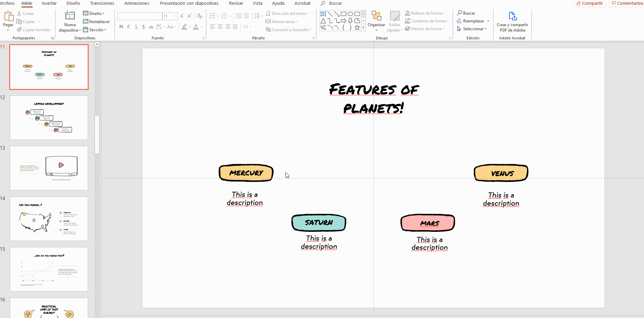Open the Fuente dialog launcher
This screenshot has width=644, height=318.
point(204,38)
